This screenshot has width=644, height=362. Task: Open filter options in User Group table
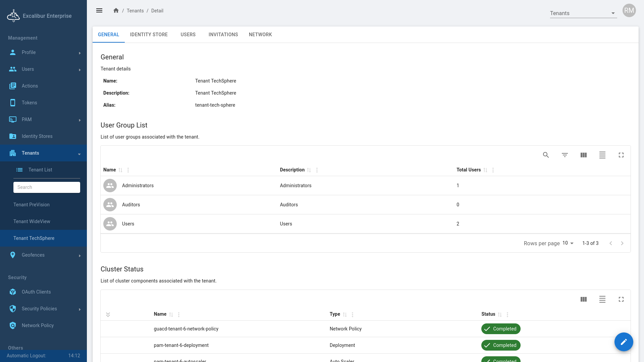click(x=565, y=155)
